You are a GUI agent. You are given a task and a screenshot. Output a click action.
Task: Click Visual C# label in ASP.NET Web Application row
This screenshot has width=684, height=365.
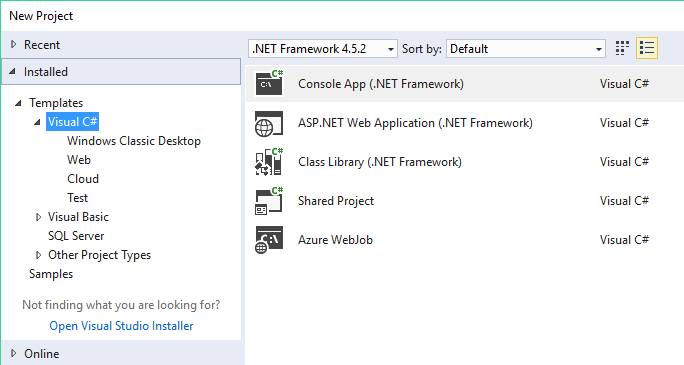(x=624, y=123)
